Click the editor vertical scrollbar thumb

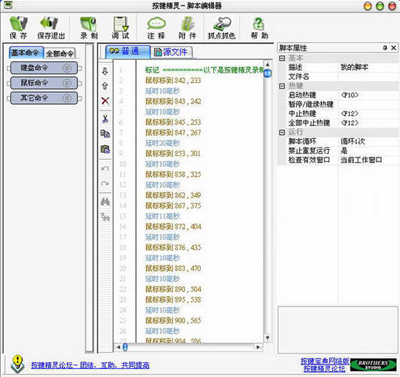tap(267, 73)
